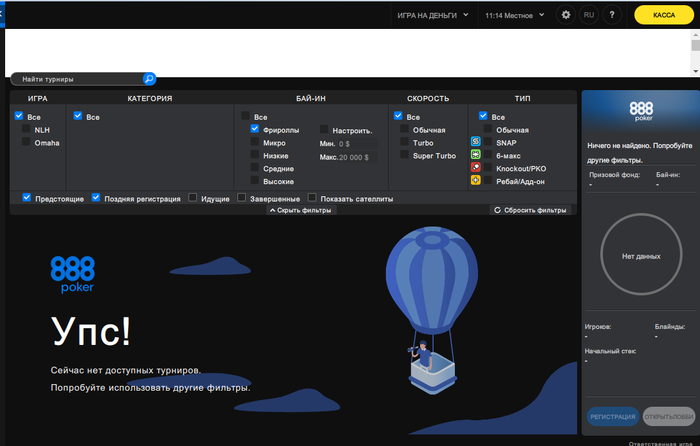
Task: Open the ИГРА НА ДЕНЬГИ dropdown
Action: (x=433, y=15)
